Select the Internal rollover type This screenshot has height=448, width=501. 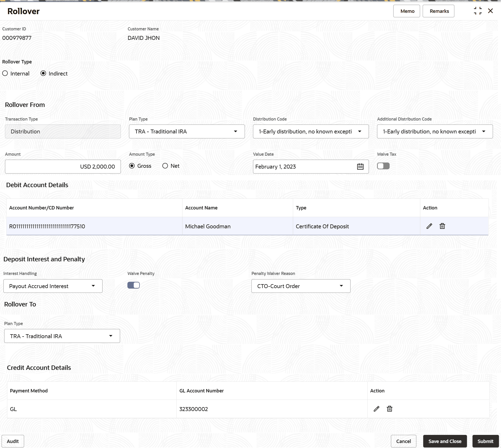click(5, 73)
